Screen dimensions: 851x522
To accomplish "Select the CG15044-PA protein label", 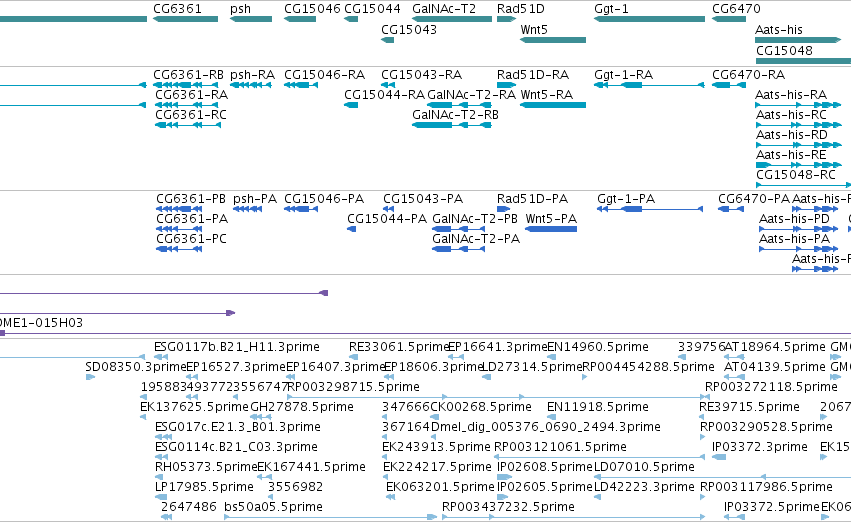I will (x=387, y=219).
